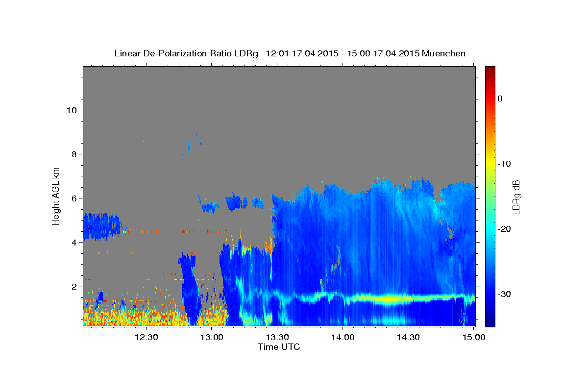588x392 pixels.
Task: Click the height tick label "10"
Action: coord(71,110)
